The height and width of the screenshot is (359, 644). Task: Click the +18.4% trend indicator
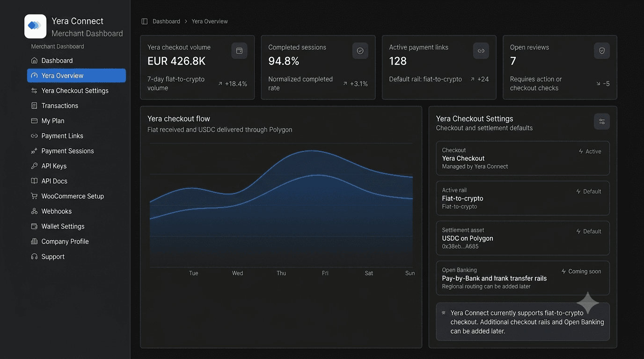click(x=233, y=84)
